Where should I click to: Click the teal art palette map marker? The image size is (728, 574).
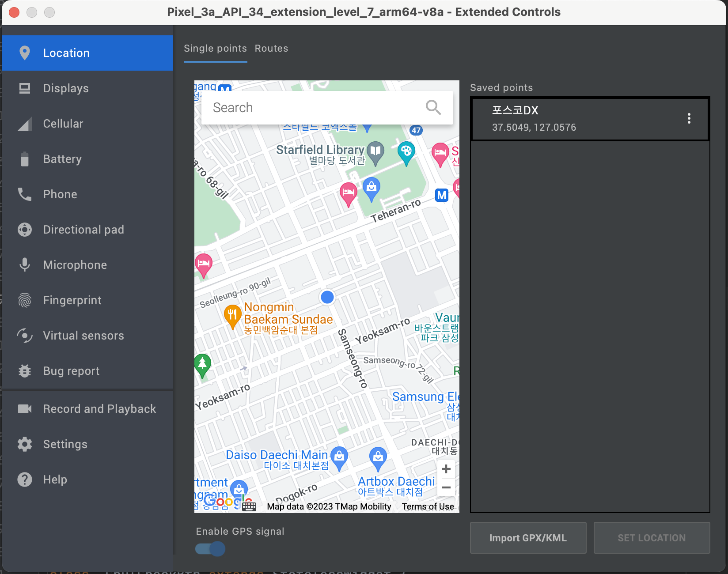(406, 152)
